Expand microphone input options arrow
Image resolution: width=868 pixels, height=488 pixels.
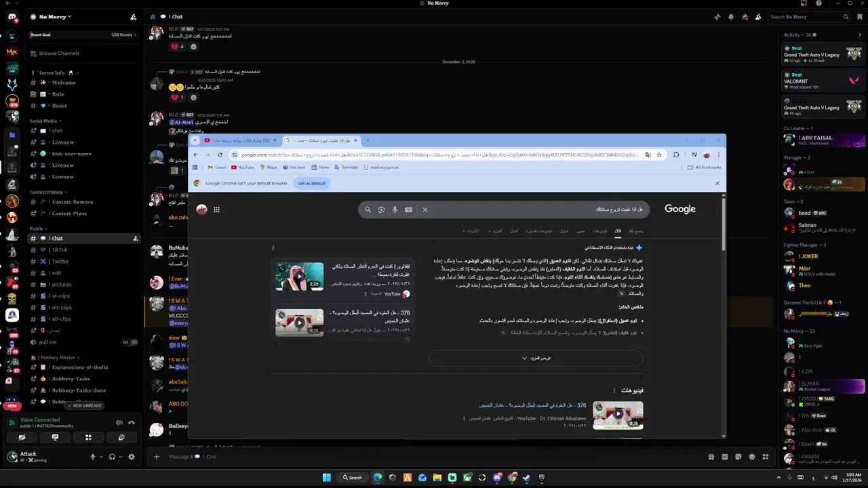tap(101, 457)
